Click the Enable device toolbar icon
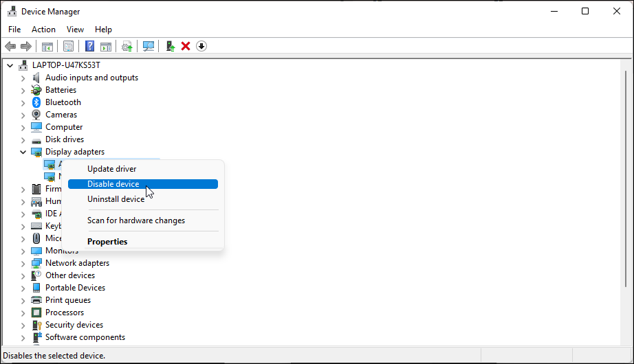Image resolution: width=634 pixels, height=364 pixels. click(x=171, y=47)
